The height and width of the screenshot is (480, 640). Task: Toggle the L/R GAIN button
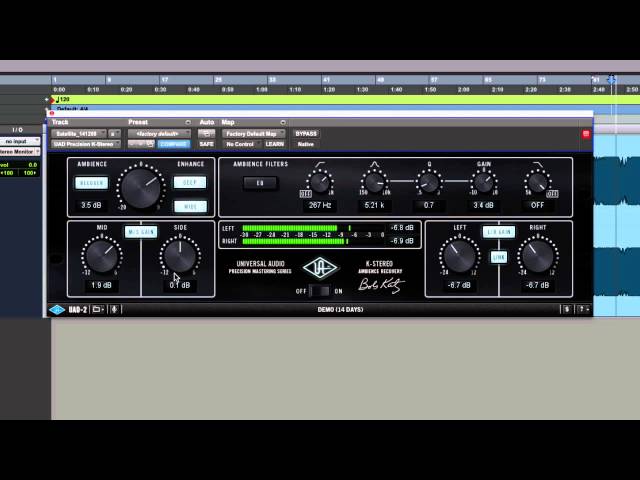coord(499,232)
